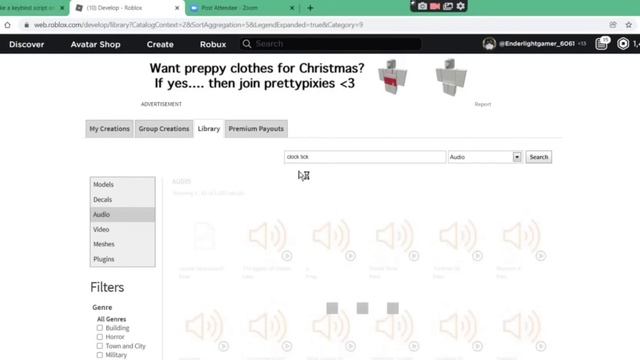Open the recorder gallery icon

(448, 6)
